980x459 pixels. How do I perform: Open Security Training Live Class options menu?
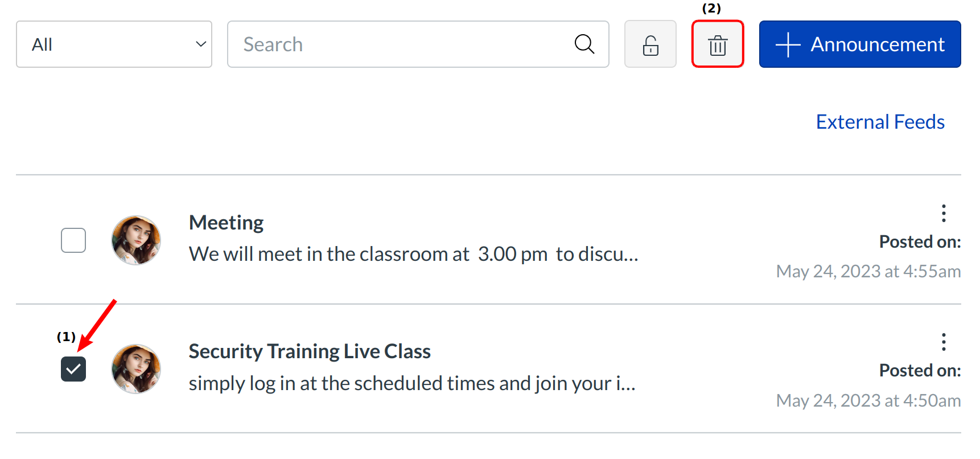[944, 342]
